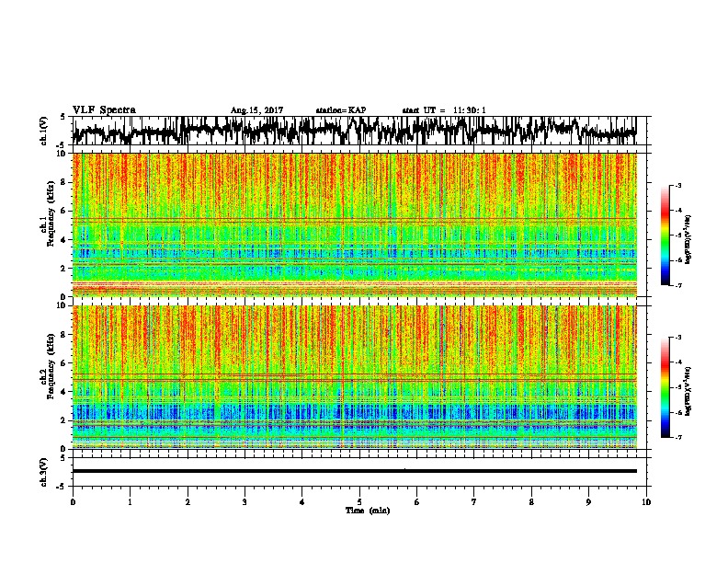Click the '10' tick on ch.2 frequency axis
728x563 pixels.
point(63,305)
